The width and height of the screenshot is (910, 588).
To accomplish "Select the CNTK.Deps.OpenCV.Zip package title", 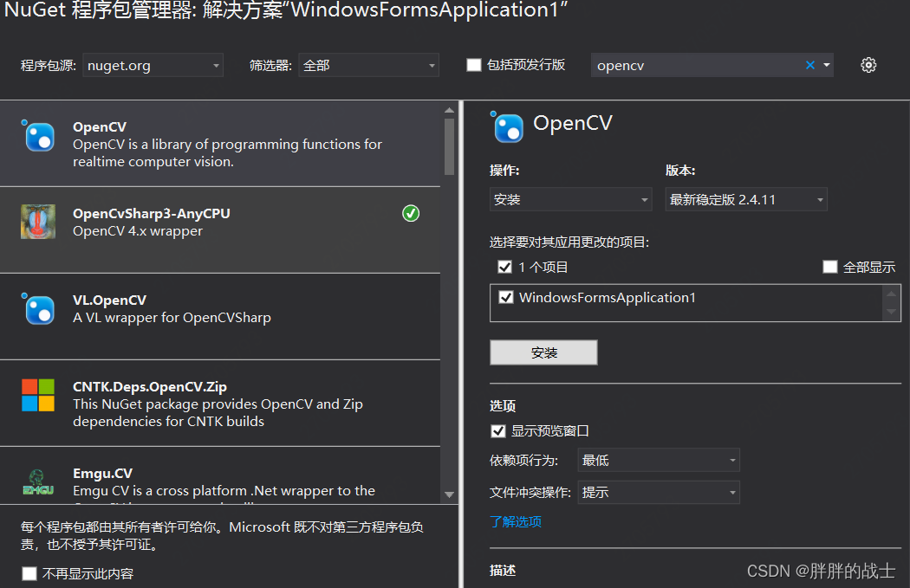I will [150, 387].
